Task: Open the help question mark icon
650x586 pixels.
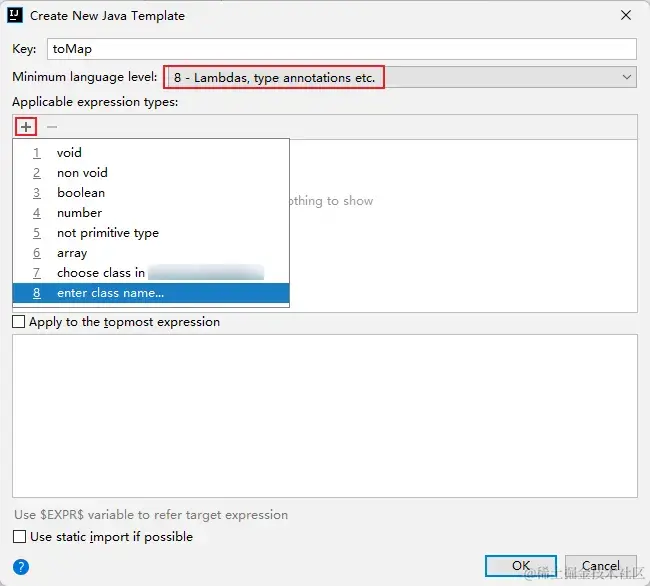Action: pos(21,567)
